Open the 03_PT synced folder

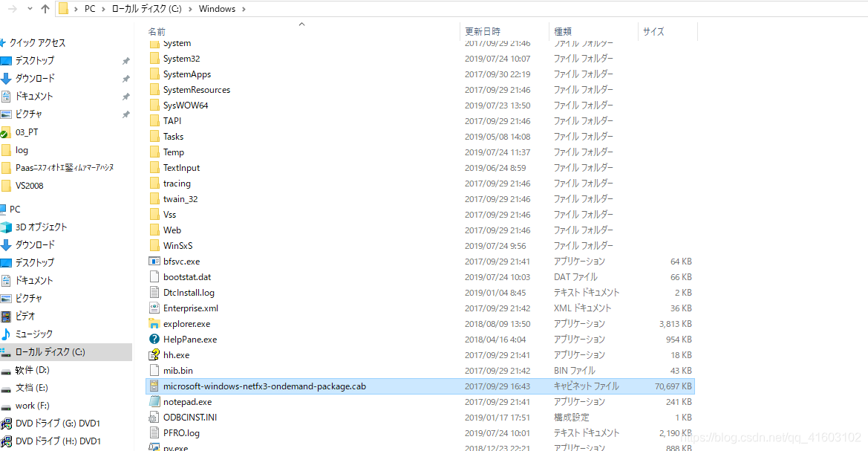point(27,132)
